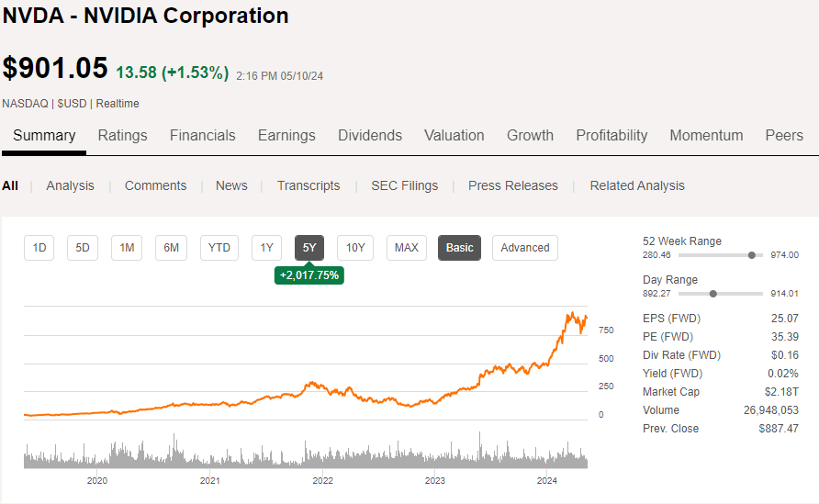
Task: Open the Valuation tab
Action: (x=454, y=136)
